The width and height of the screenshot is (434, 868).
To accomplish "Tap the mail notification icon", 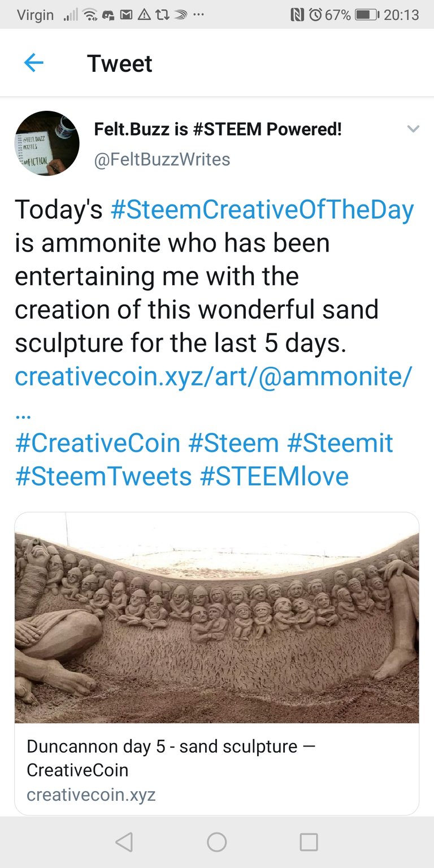I will click(x=125, y=15).
